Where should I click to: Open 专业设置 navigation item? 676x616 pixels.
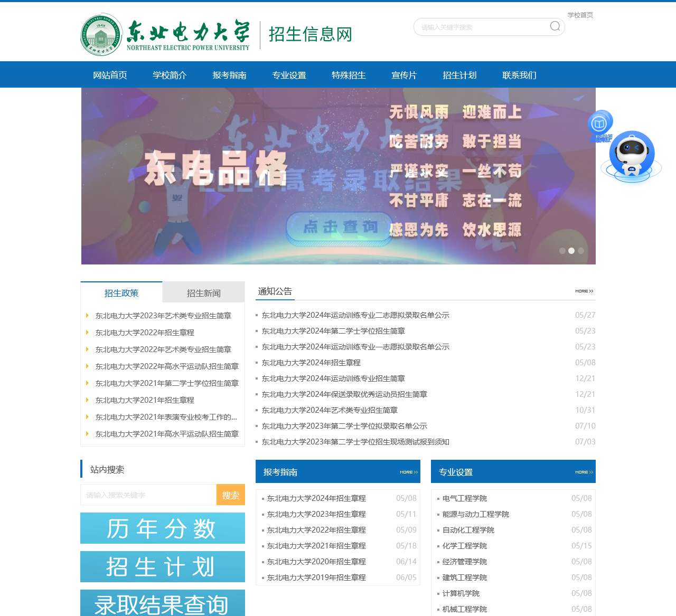coord(289,75)
